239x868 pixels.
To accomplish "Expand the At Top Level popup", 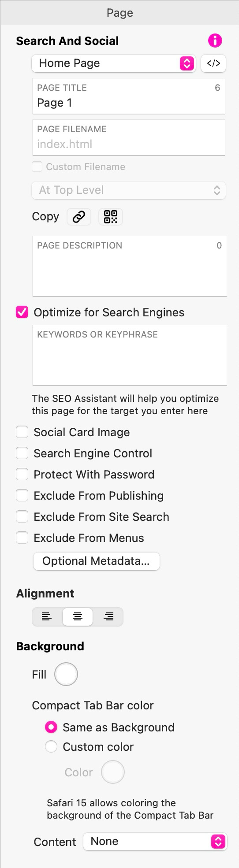I will [129, 190].
